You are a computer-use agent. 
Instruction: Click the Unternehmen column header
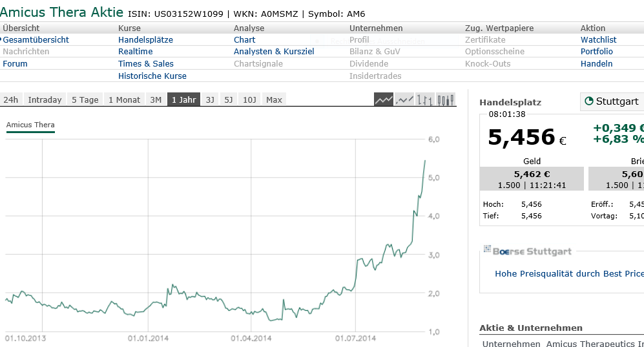376,28
